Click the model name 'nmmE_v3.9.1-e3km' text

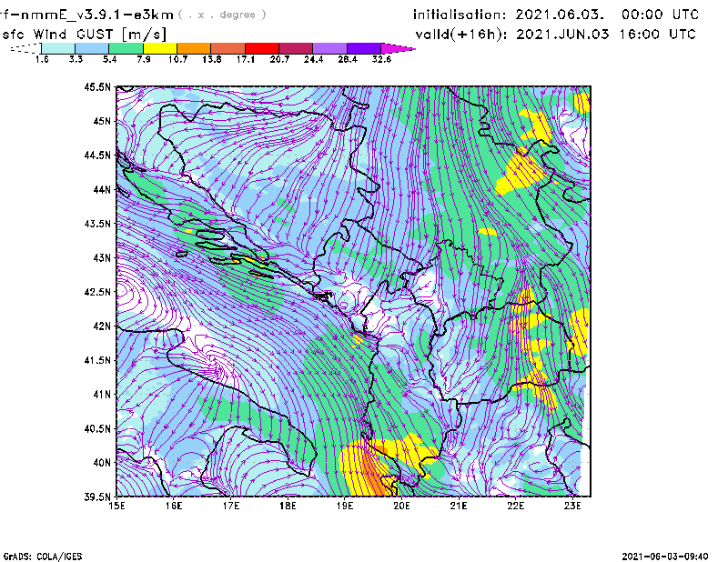(97, 15)
